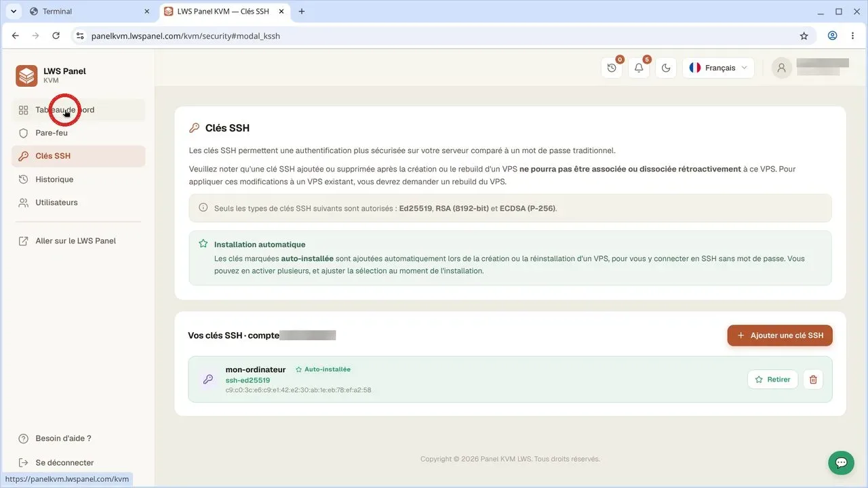Click the info icon in allowed key types notice

(203, 207)
